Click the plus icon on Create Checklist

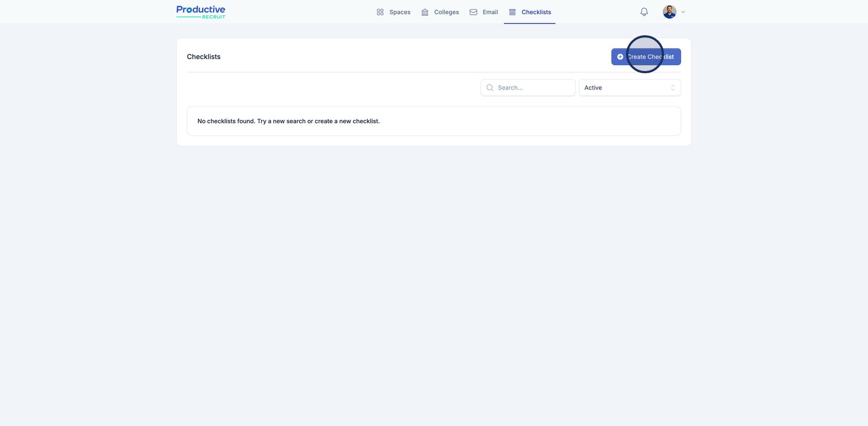point(620,57)
